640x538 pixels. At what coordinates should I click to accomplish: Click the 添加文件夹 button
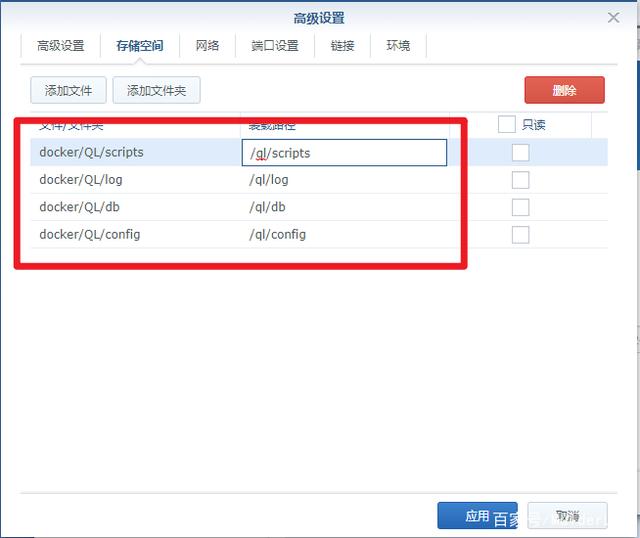tap(156, 90)
